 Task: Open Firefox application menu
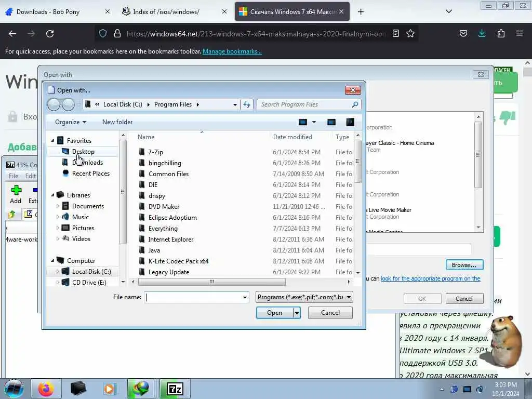520,33
